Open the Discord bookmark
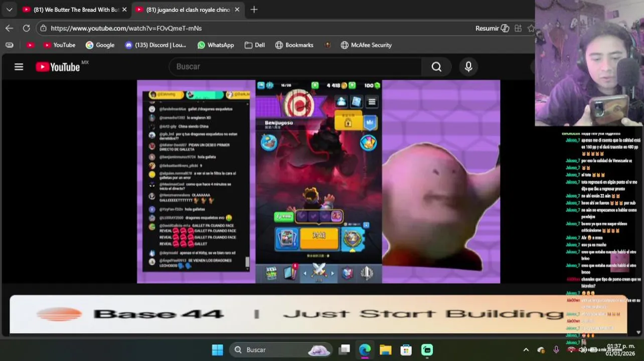This screenshot has width=644, height=361. click(155, 45)
